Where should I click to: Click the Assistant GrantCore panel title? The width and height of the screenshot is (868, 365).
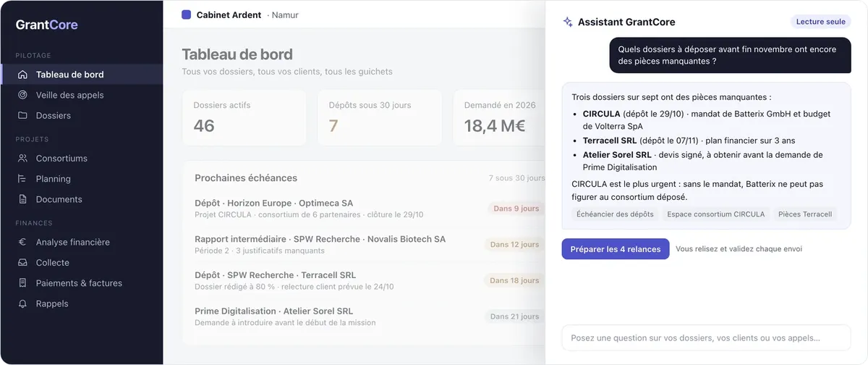tap(626, 22)
